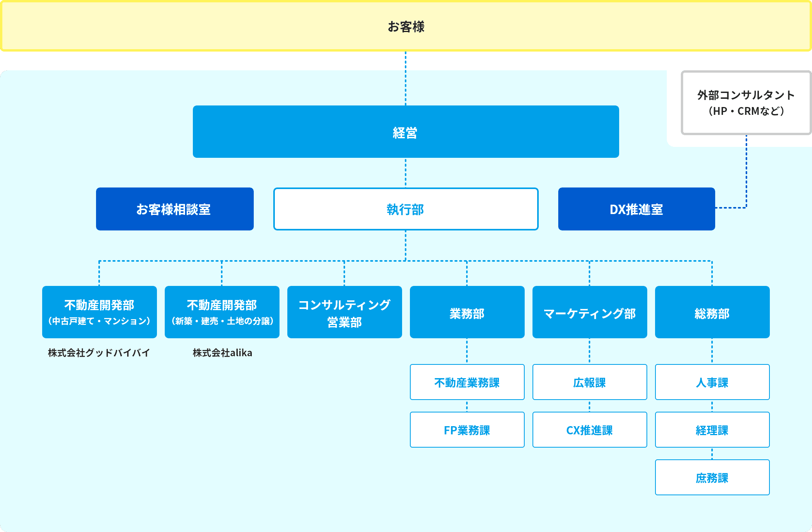The image size is (812, 532).
Task: Select 不動産開発部 (新築・建売・土地の分譲) box
Action: coord(222,312)
